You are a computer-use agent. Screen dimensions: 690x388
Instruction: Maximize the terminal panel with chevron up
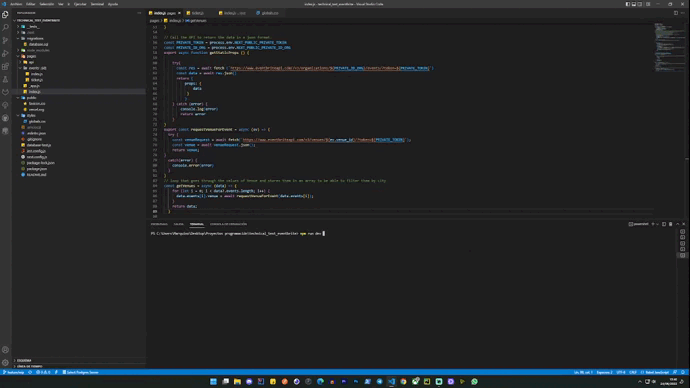tap(677, 224)
